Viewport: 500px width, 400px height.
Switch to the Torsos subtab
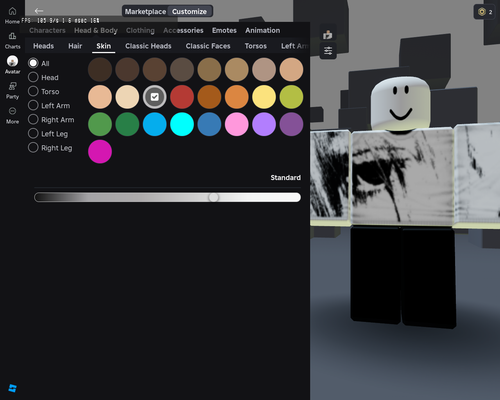[x=256, y=46]
